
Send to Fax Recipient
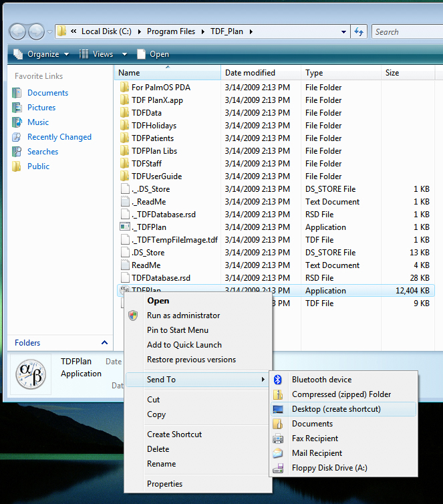click(x=343, y=438)
